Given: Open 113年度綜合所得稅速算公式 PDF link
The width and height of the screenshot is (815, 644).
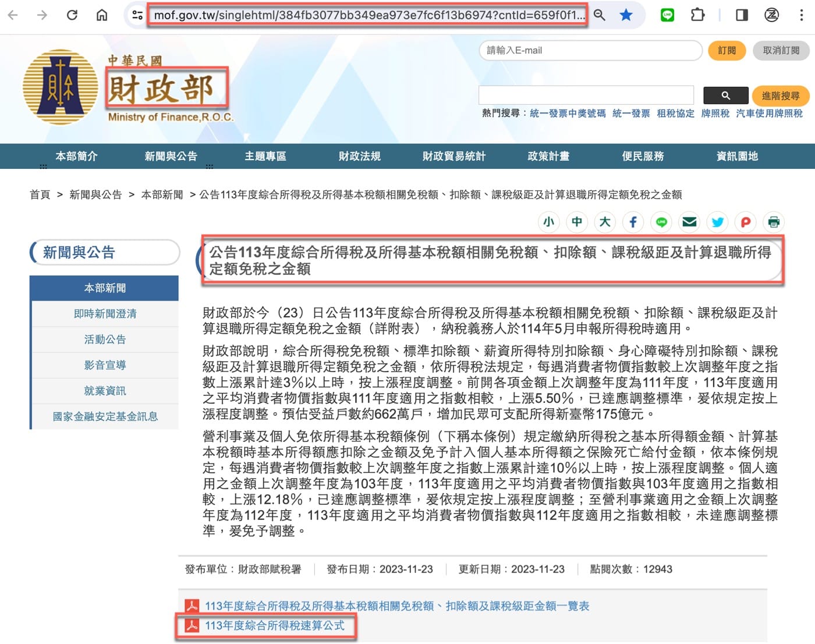Looking at the screenshot, I should [x=275, y=625].
